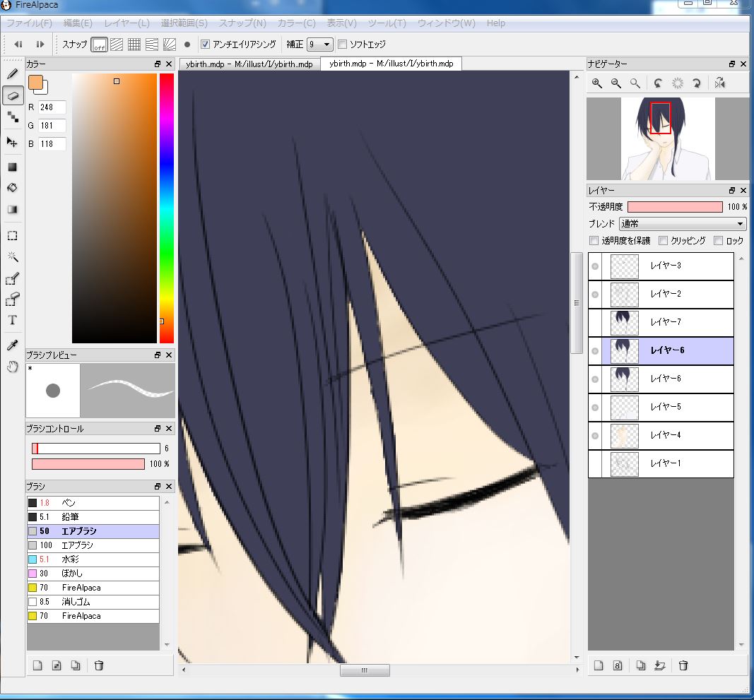The image size is (754, 700).
Task: Expand the ブレンド mode dropdown
Action: tap(682, 224)
